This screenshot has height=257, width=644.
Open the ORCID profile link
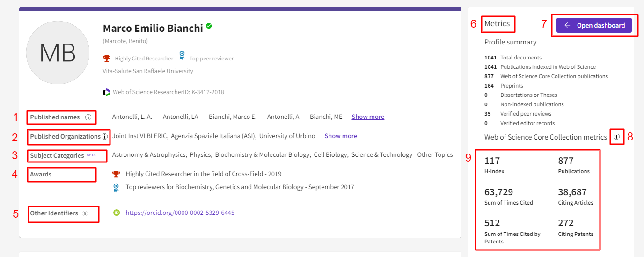coord(180,213)
